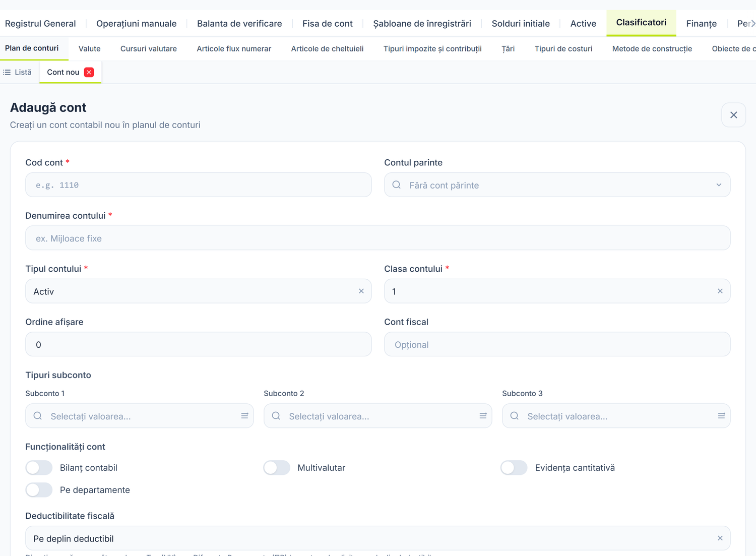This screenshot has width=756, height=556.
Task: Open the Subconto 3 value selector
Action: click(616, 416)
